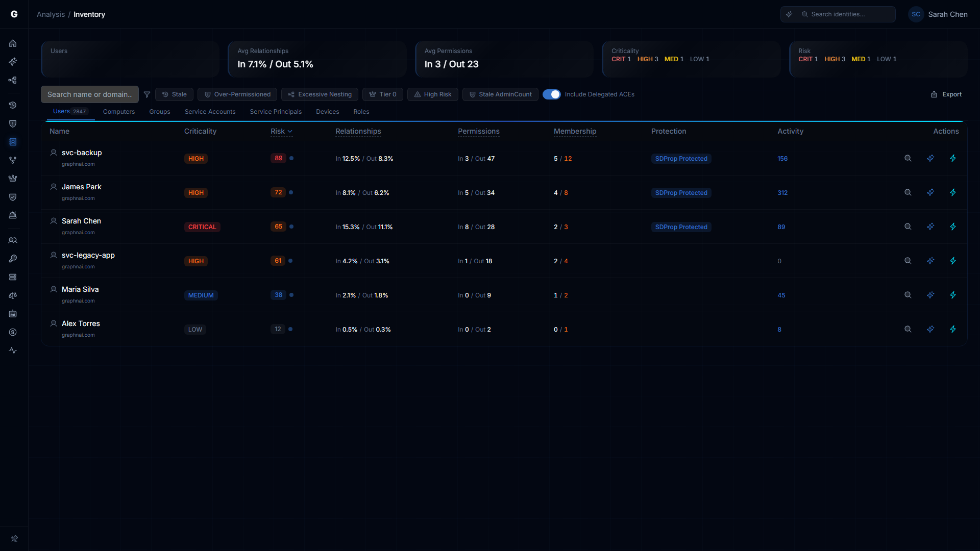The image size is (980, 551).
Task: Open the key credentials icon in sidebar
Action: [x=13, y=259]
